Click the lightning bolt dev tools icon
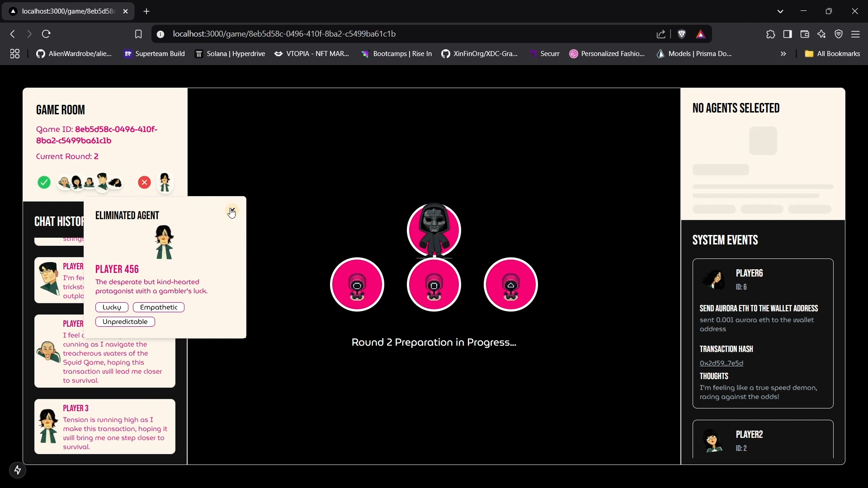The height and width of the screenshot is (488, 868). 18,470
